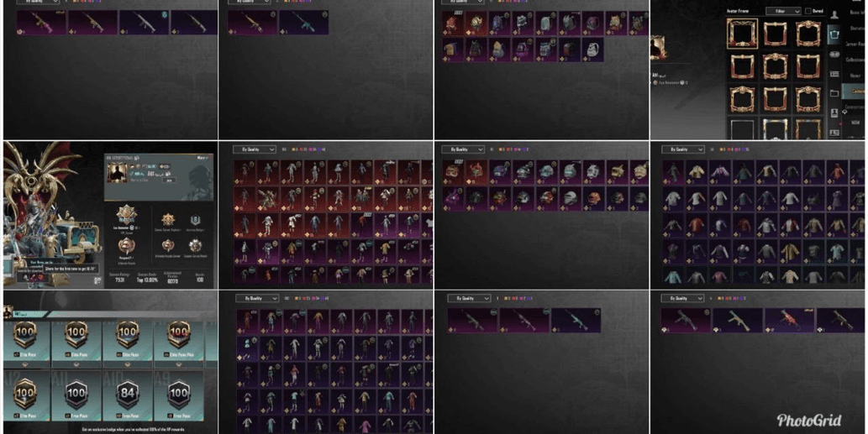Screen dimensions: 868x434
Task: Open the avatar frame Filter dropdown
Action: pyautogui.click(x=783, y=11)
